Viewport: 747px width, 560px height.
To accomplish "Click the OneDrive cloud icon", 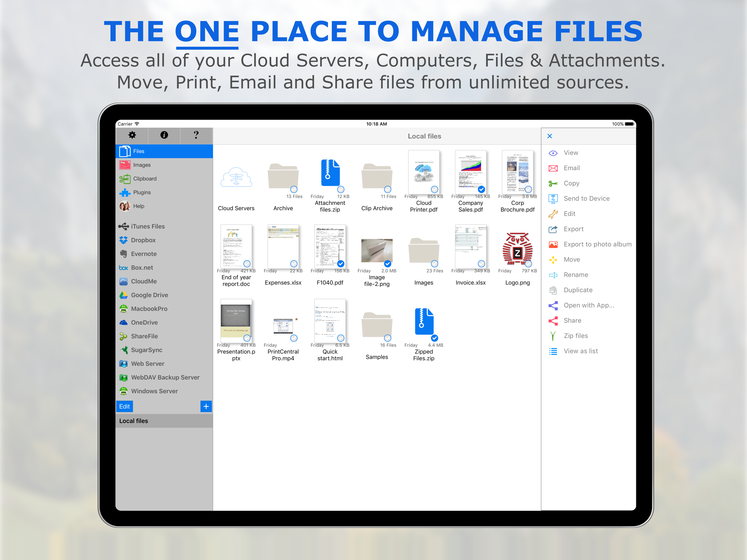I will [124, 323].
